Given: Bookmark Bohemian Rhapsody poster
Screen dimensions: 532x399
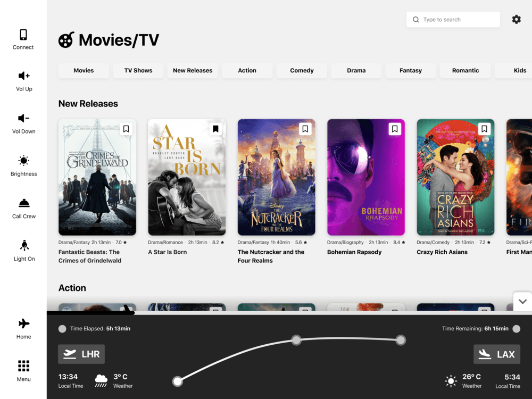Looking at the screenshot, I should pyautogui.click(x=395, y=129).
